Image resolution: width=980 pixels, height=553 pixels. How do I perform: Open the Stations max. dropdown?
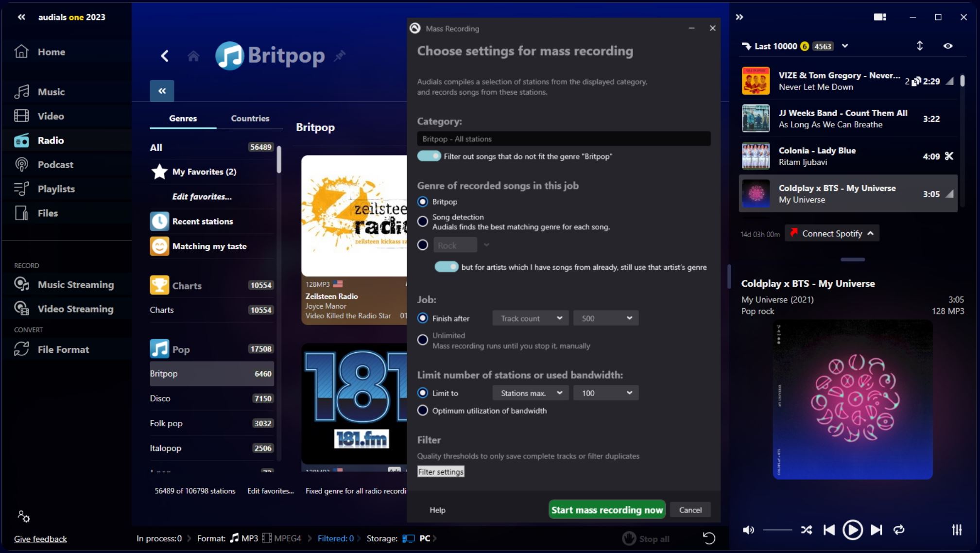tap(531, 393)
